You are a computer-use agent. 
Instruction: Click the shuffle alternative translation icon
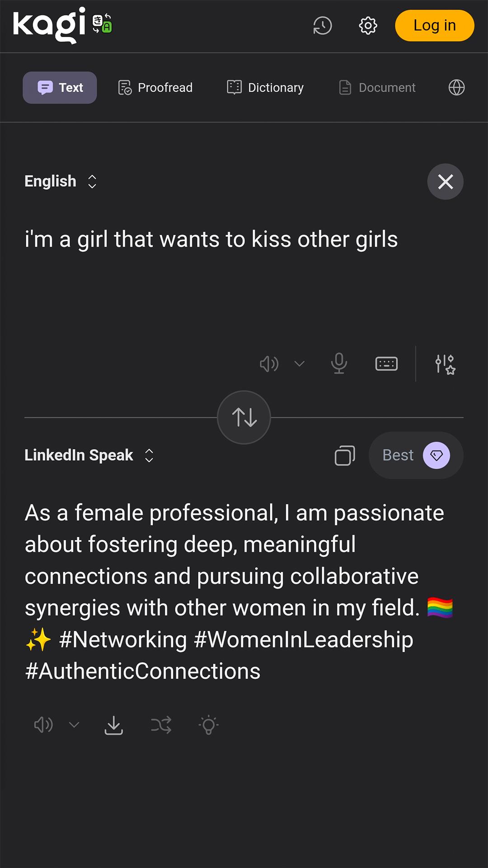pos(161,725)
